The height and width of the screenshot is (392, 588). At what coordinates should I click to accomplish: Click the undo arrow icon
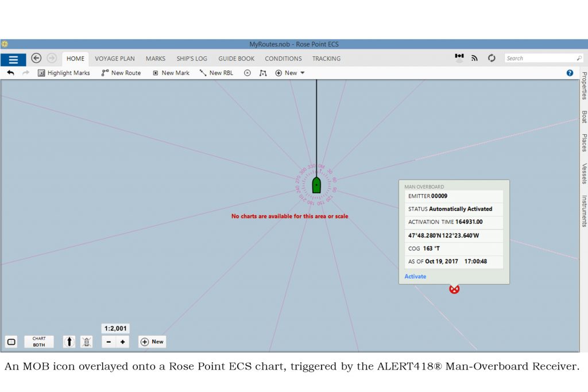(x=10, y=73)
